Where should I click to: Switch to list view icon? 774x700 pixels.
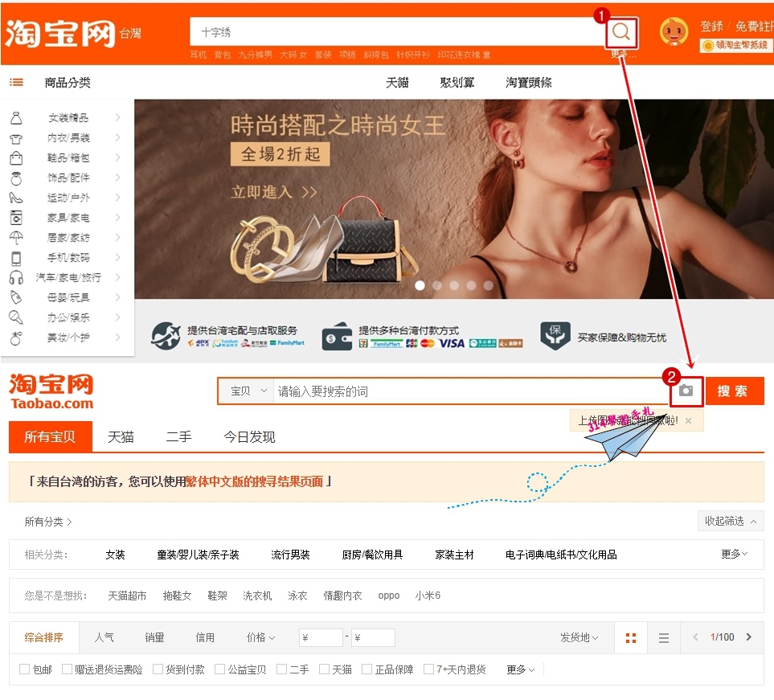point(664,638)
